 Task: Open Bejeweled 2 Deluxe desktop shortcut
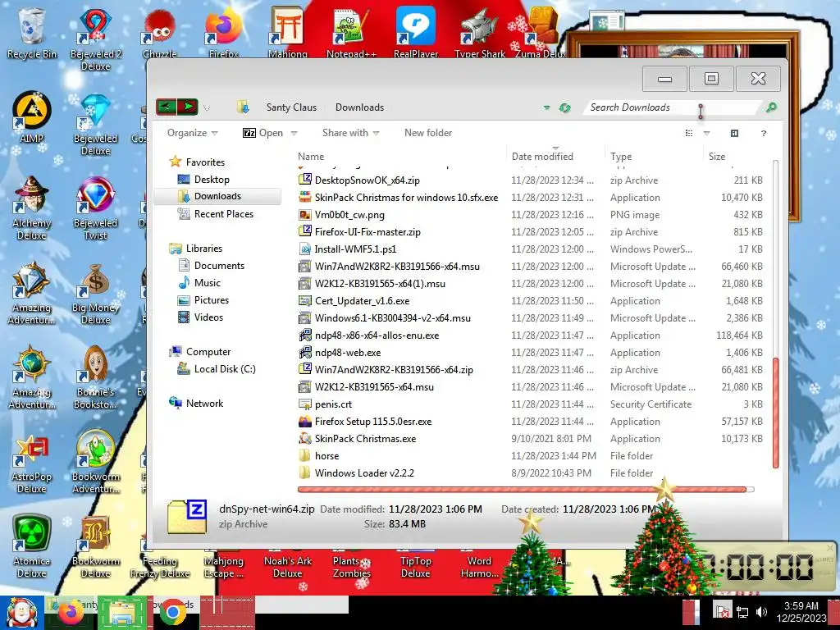pos(95,39)
